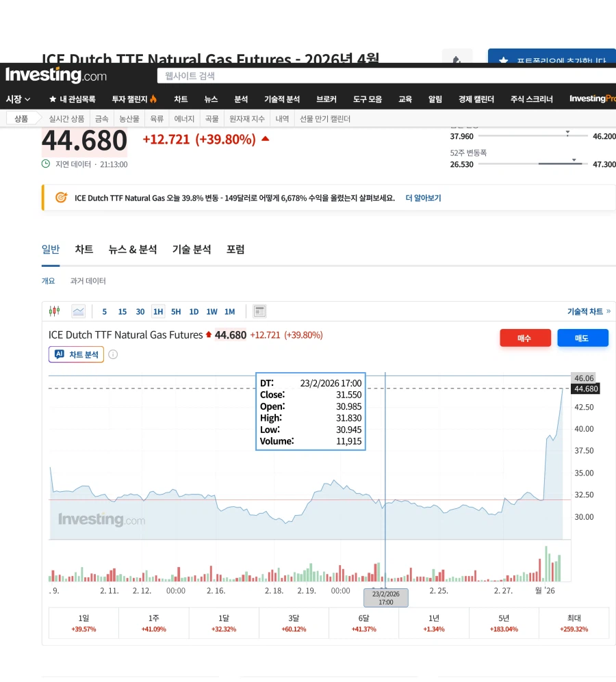Enable the 5H timeframe
Viewport: 616px width, 682px height.
point(176,311)
